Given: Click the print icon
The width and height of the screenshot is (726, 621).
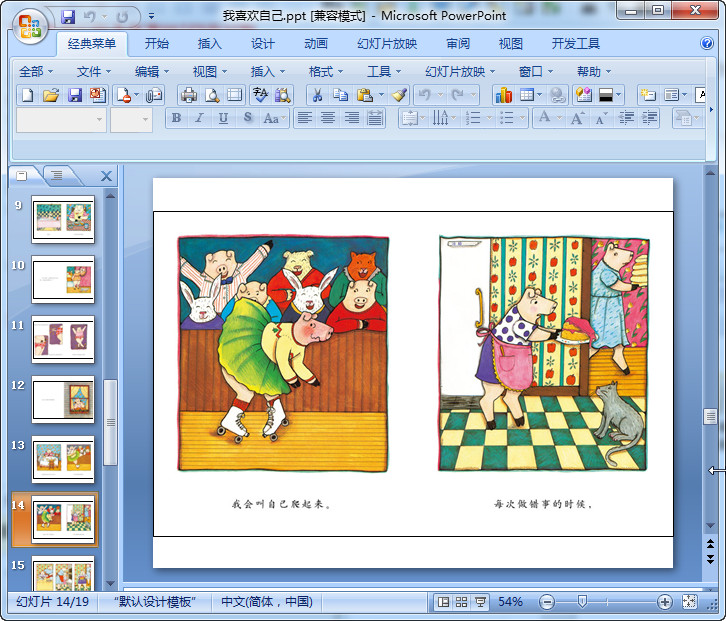Looking at the screenshot, I should click(x=188, y=95).
